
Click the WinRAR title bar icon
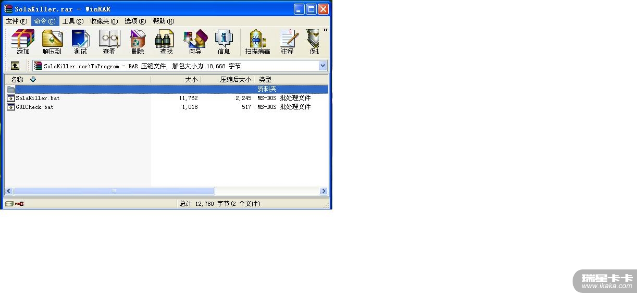(8, 9)
